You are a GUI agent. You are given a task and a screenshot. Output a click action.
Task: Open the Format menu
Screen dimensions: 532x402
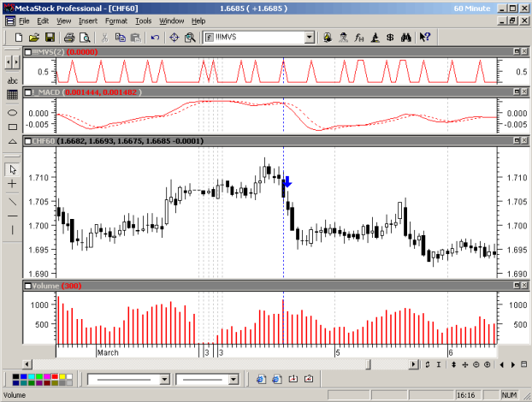point(116,21)
